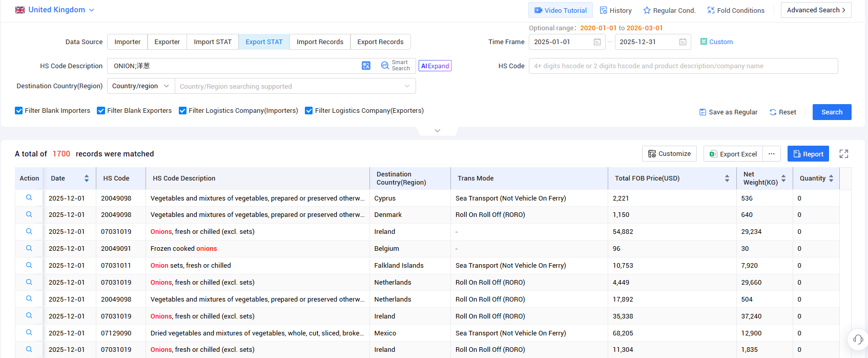View details of the Ireland 35,338 record
Viewport: 868px width, 358px height.
[29, 315]
